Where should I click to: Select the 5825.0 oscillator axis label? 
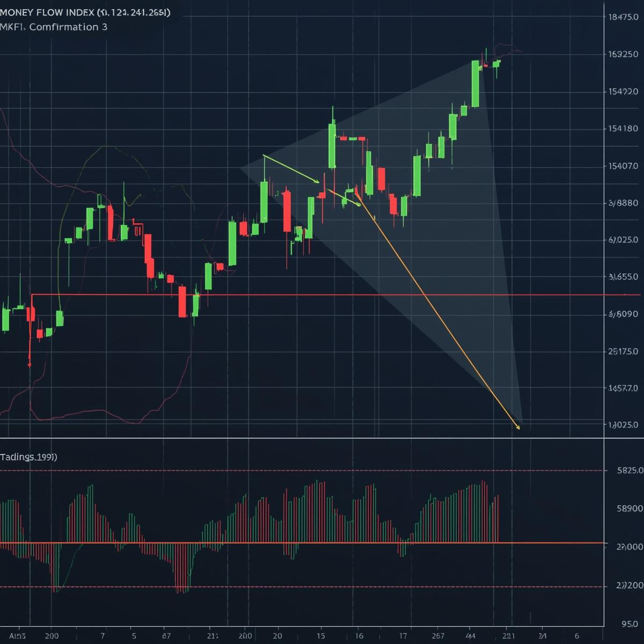(x=627, y=470)
